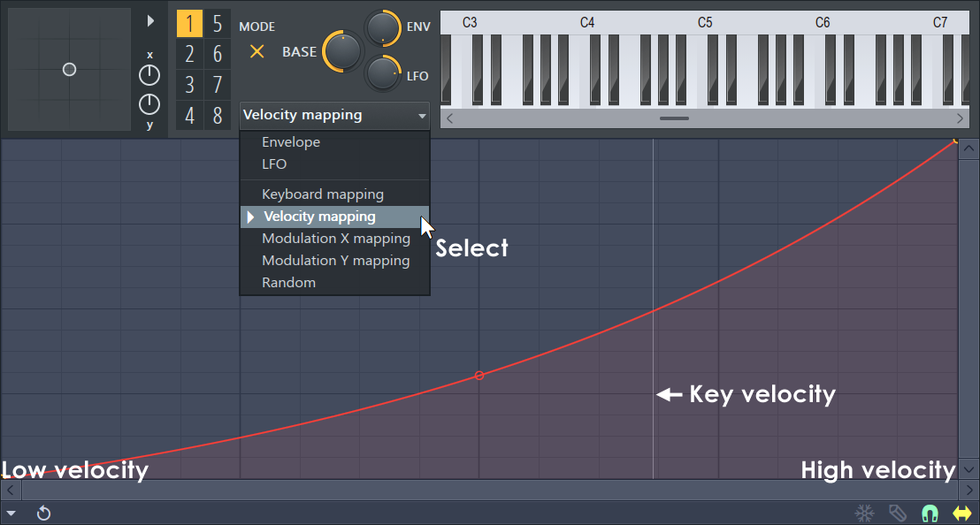Screen dimensions: 980x525
Task: Select the Velocity mapping entry
Action: 334,217
